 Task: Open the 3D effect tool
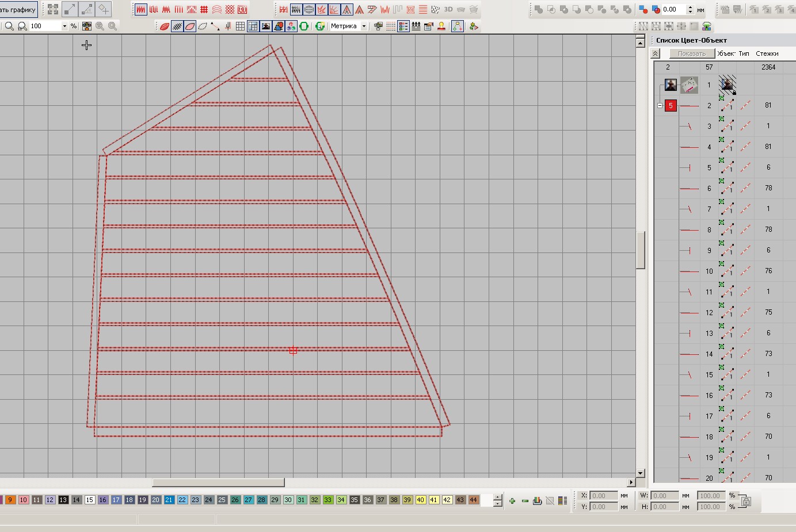tap(448, 10)
